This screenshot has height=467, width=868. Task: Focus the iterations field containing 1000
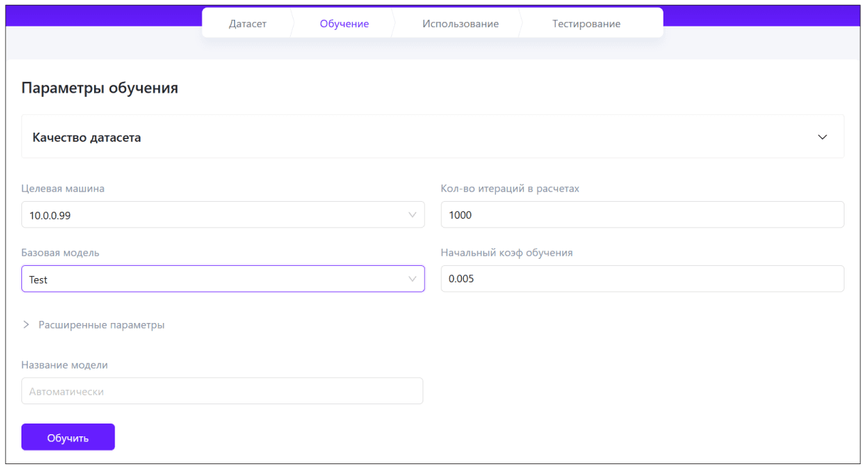point(641,215)
